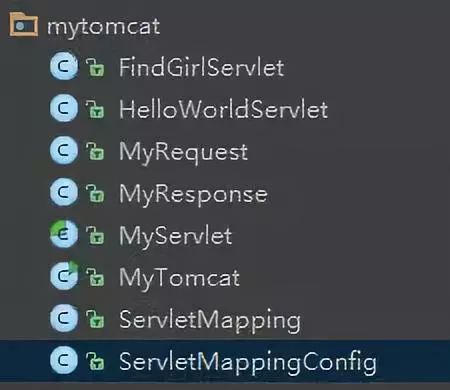Click the mytomcat package folder icon

coord(23,24)
